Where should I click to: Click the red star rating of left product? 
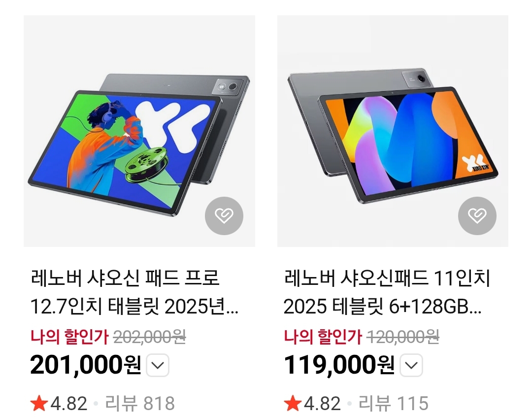(x=39, y=403)
